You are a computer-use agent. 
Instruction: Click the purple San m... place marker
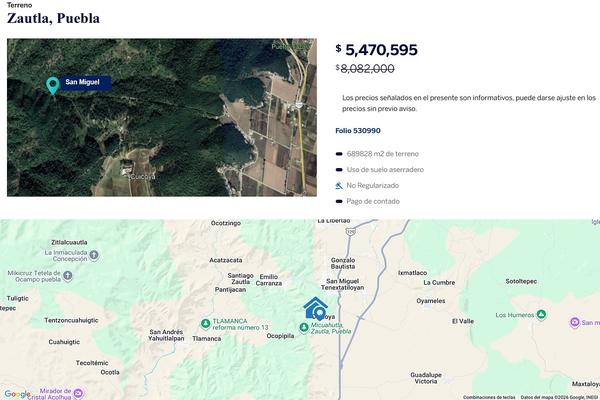[x=574, y=322]
